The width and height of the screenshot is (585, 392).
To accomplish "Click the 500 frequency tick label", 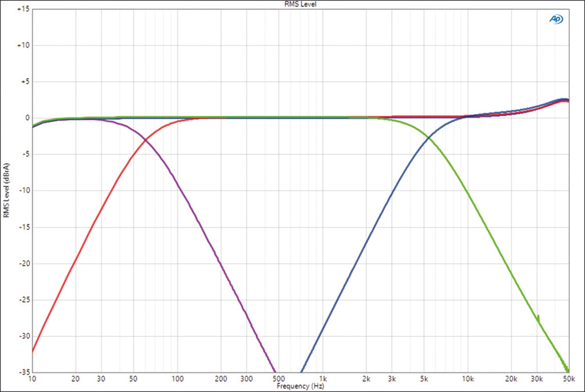I will click(278, 379).
